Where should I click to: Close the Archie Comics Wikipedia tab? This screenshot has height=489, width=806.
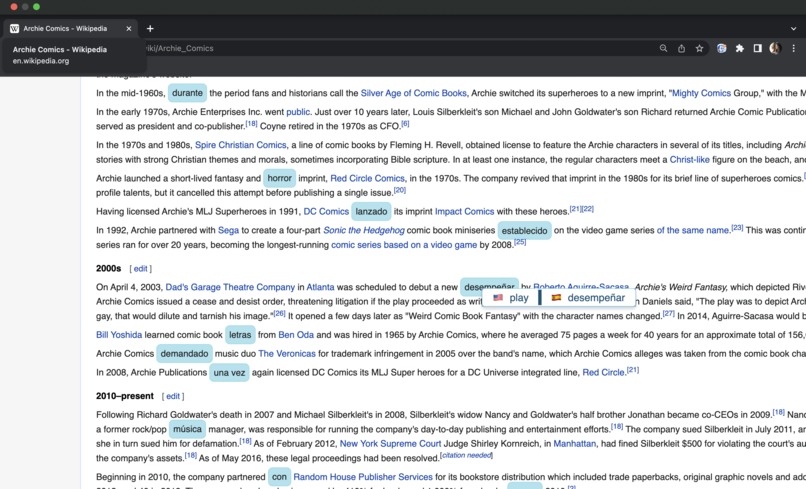point(129,29)
